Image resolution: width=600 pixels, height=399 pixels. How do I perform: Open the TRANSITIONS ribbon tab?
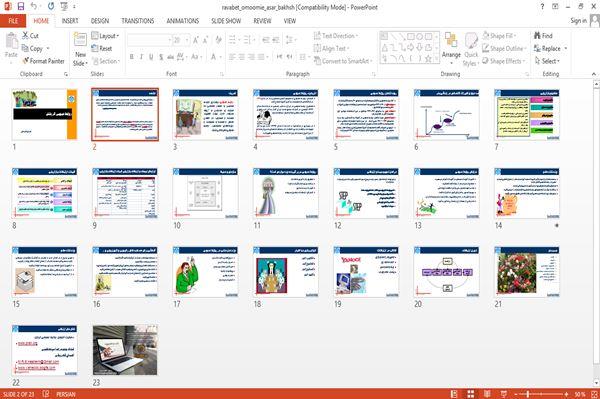click(x=137, y=21)
